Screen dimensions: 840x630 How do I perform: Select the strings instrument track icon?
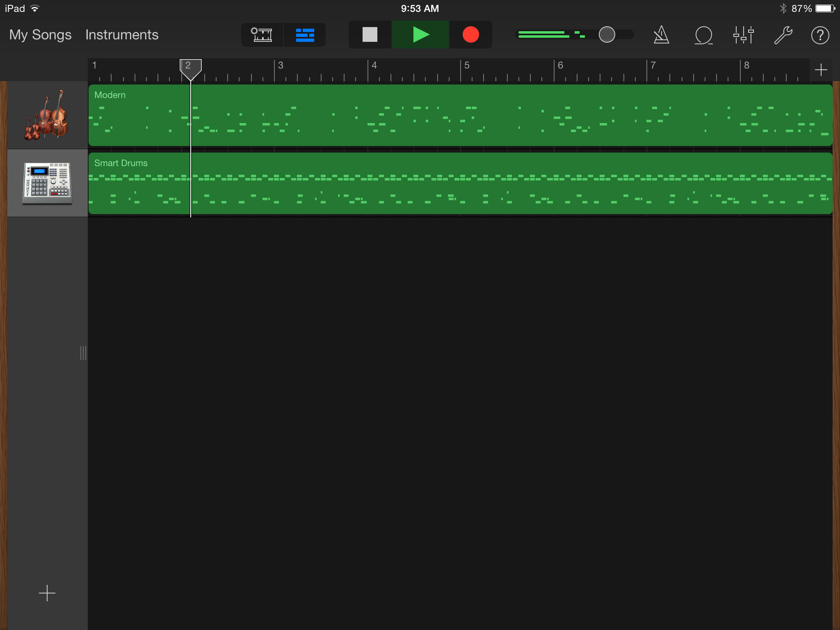tap(47, 115)
